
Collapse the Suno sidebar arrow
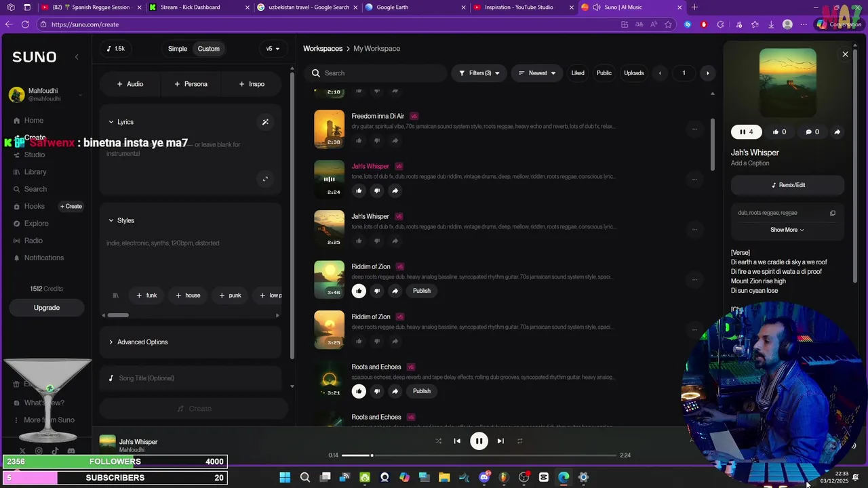77,57
